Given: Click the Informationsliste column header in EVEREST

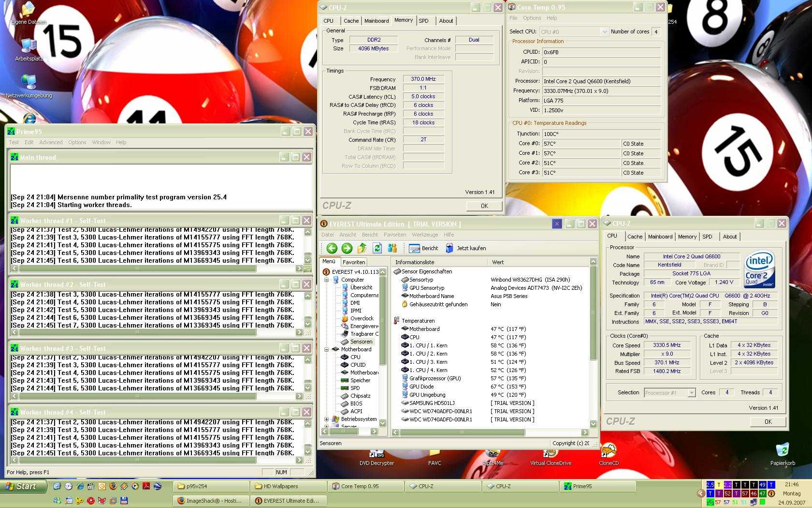Looking at the screenshot, I should point(440,262).
